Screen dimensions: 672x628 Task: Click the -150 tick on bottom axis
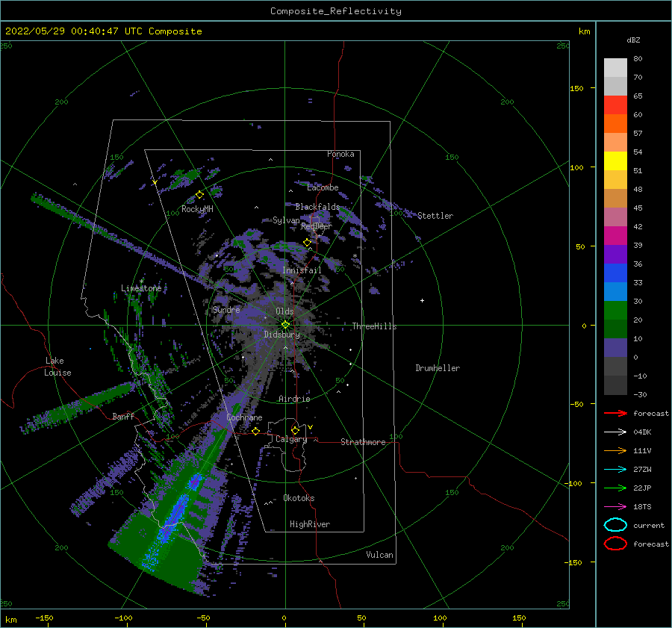point(45,618)
